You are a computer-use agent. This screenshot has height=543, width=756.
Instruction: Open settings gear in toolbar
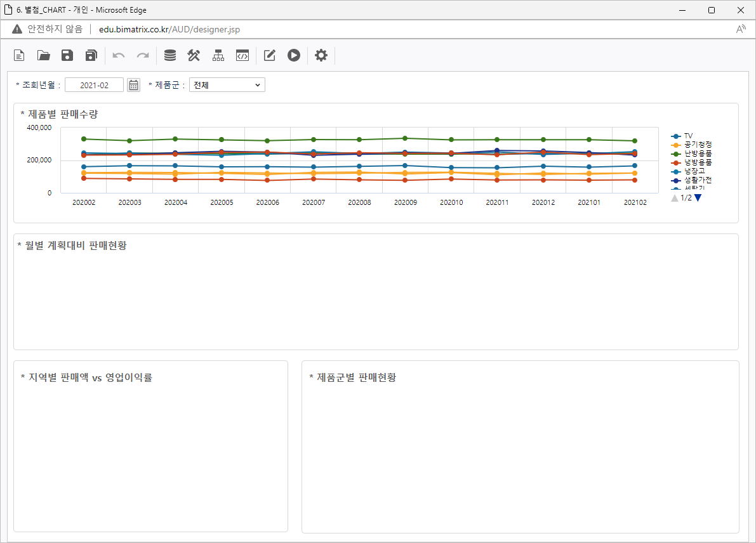pos(321,56)
